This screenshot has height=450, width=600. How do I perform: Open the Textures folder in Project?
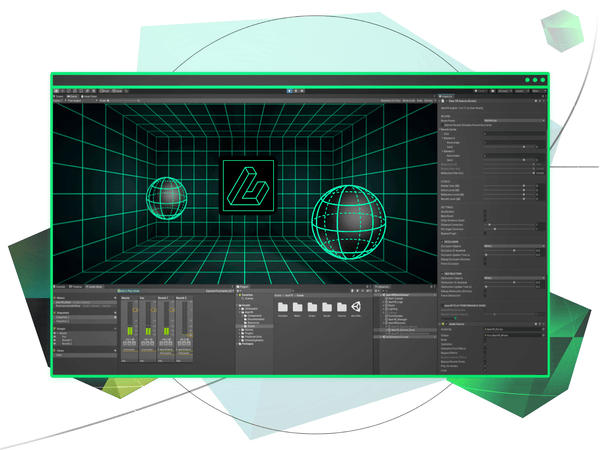(342, 309)
